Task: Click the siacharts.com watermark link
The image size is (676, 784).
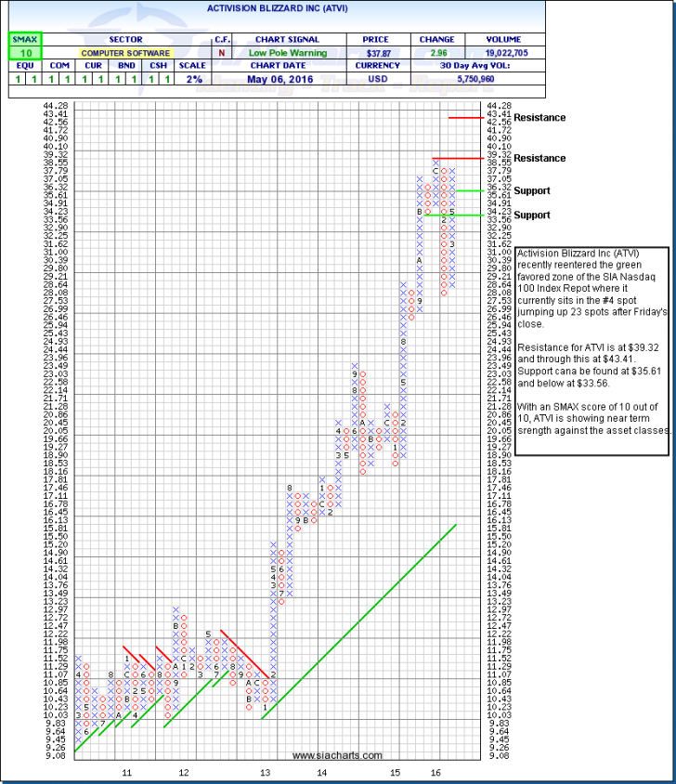Action: pyautogui.click(x=323, y=755)
